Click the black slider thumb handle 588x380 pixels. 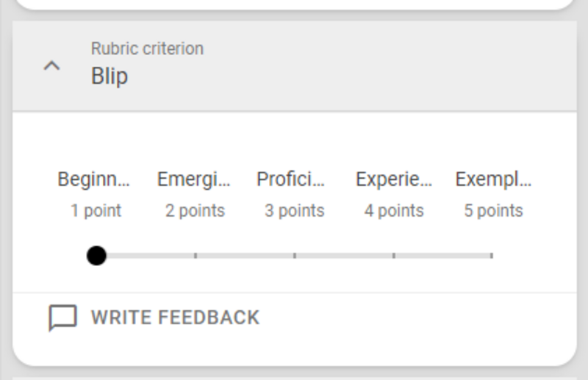[x=96, y=256]
